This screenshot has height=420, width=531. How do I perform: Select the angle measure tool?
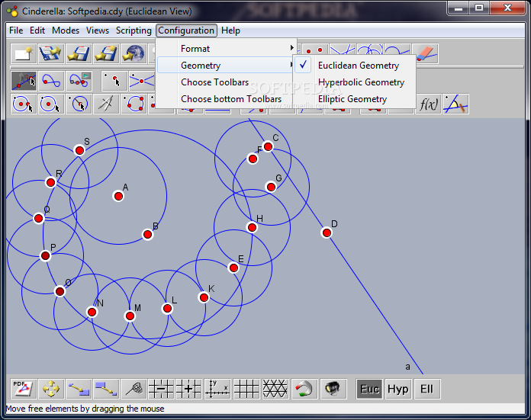click(x=455, y=104)
